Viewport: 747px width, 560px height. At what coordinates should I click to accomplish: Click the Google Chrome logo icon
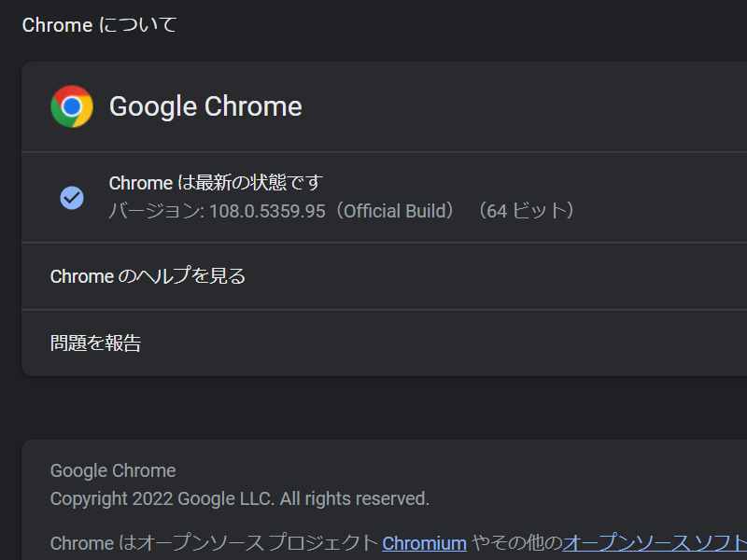click(72, 106)
